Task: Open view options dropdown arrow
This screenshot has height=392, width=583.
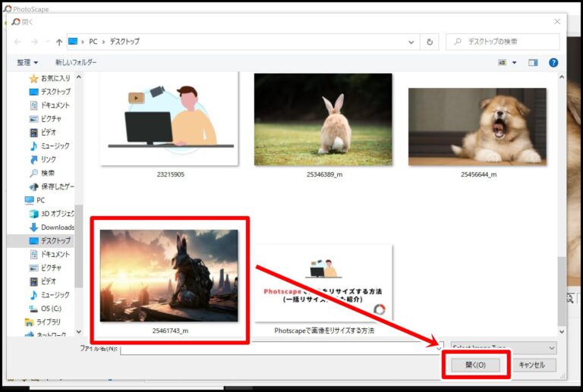Action: [x=514, y=63]
